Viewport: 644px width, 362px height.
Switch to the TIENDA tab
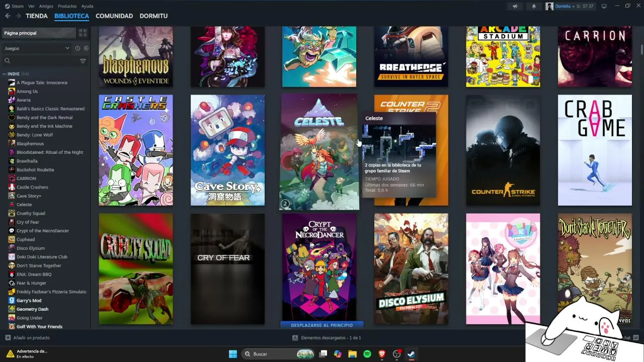[x=37, y=16]
